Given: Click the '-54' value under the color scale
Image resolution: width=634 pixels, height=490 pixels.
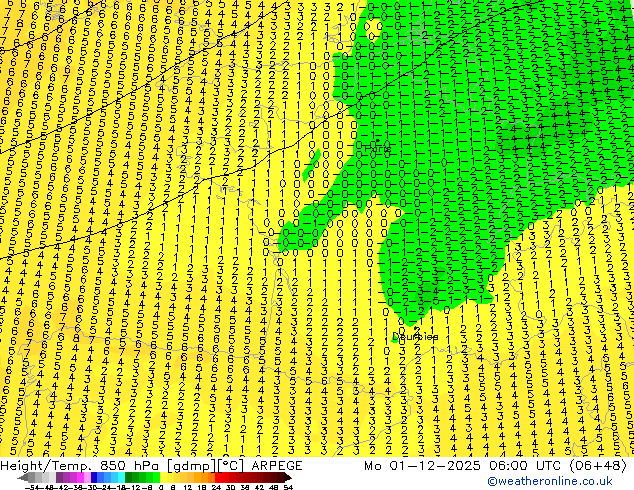Looking at the screenshot, I should pos(32,488).
